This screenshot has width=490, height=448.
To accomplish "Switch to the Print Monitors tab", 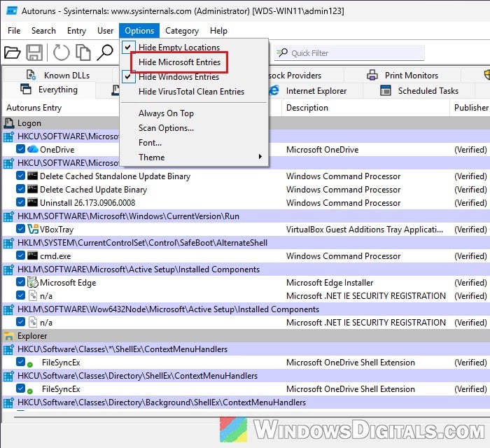I will (402, 76).
